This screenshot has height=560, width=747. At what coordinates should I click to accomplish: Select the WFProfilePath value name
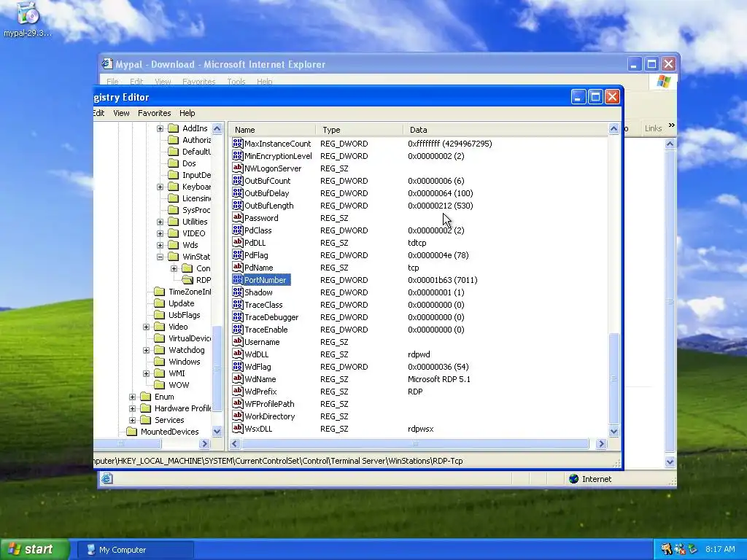(269, 404)
